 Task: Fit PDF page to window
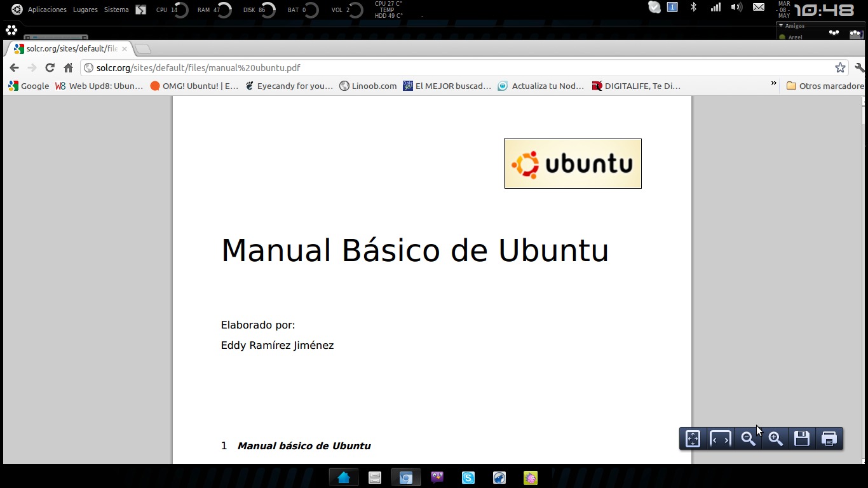tap(693, 438)
